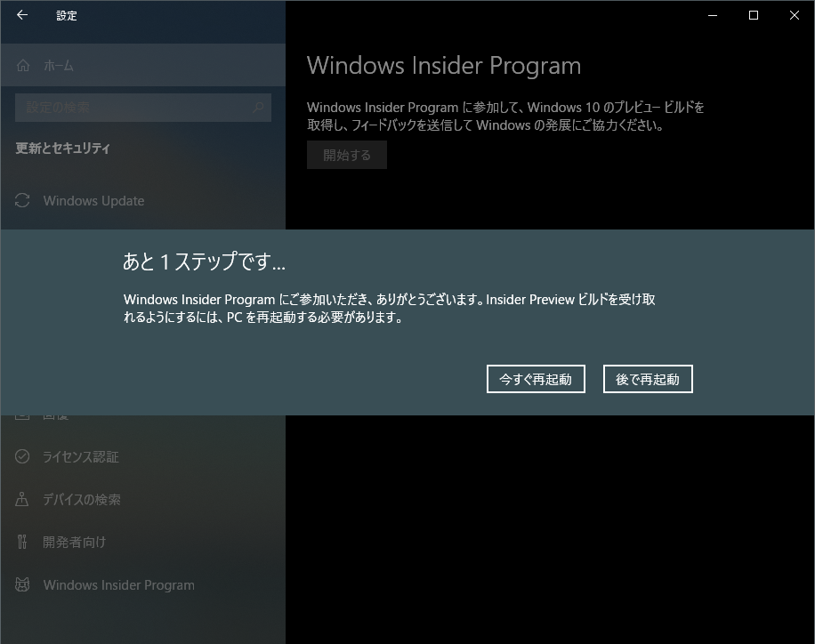Select the ライセンス認証 sidebar entry
This screenshot has height=644, width=815.
tap(80, 456)
